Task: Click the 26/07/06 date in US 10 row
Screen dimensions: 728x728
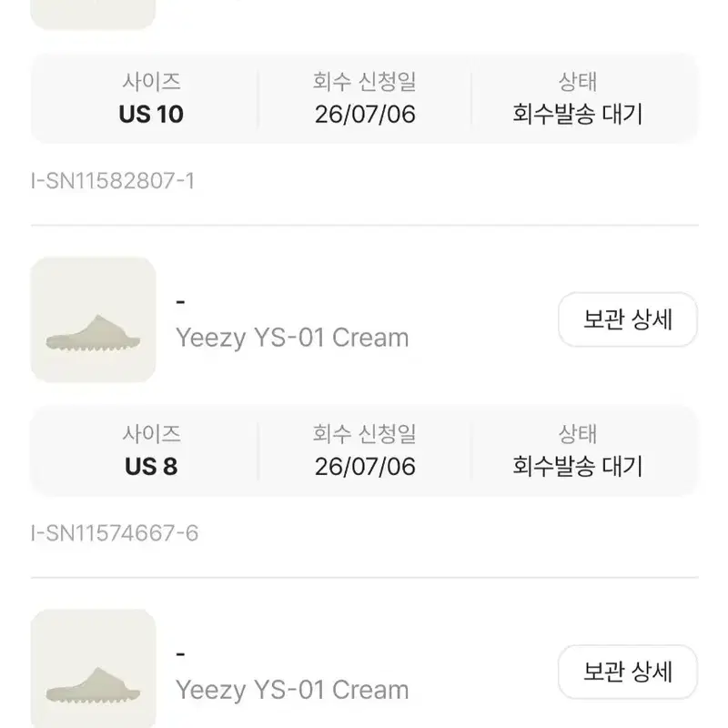Action: 365,115
